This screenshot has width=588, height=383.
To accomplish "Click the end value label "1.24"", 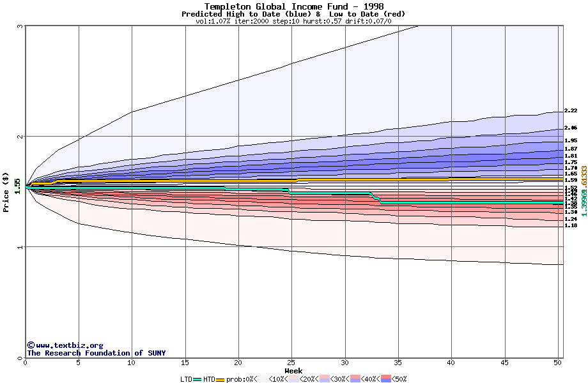I will (x=571, y=219).
